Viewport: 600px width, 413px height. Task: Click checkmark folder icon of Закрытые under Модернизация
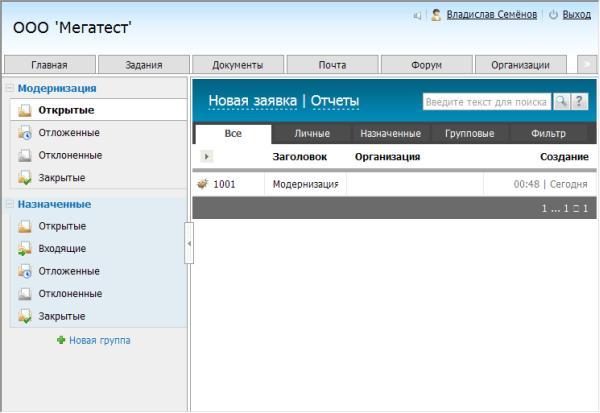25,178
